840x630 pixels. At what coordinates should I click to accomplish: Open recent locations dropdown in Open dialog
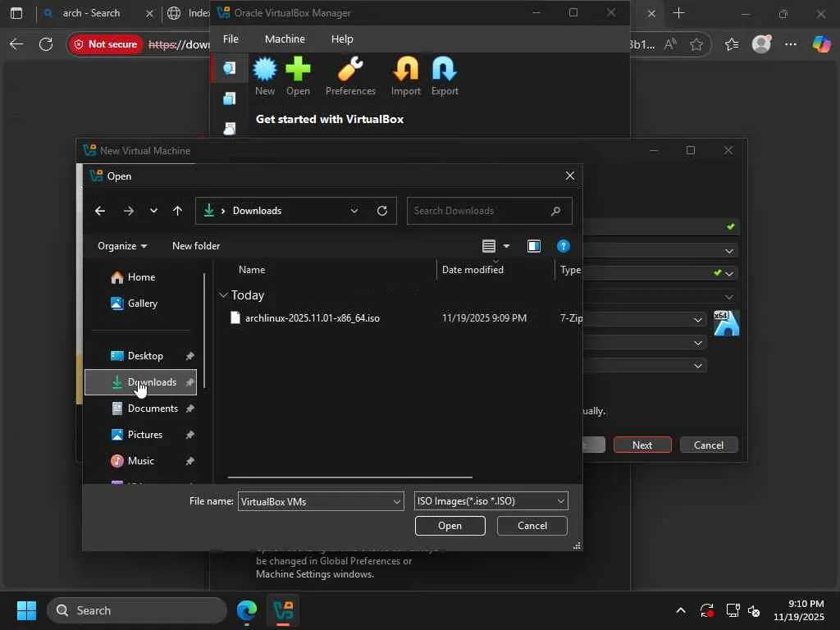[x=153, y=211]
